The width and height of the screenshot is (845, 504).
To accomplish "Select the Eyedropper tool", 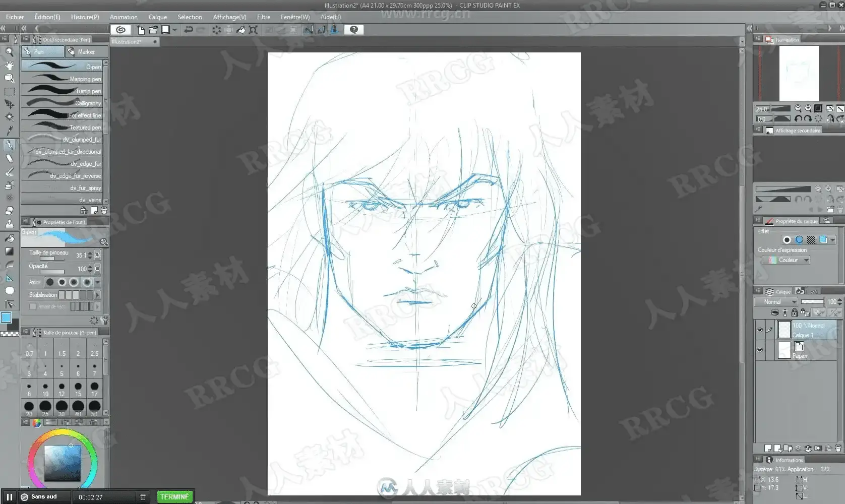I will (x=9, y=131).
